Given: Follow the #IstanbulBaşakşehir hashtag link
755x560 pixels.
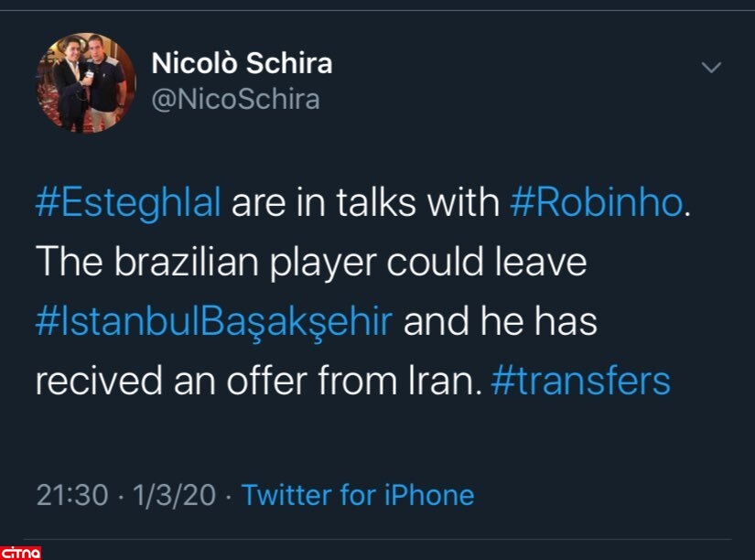Looking at the screenshot, I should click(x=214, y=321).
